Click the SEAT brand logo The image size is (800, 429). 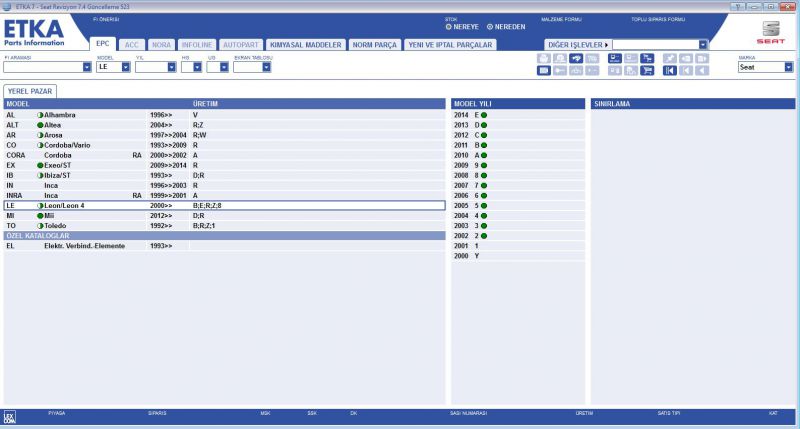[770, 32]
